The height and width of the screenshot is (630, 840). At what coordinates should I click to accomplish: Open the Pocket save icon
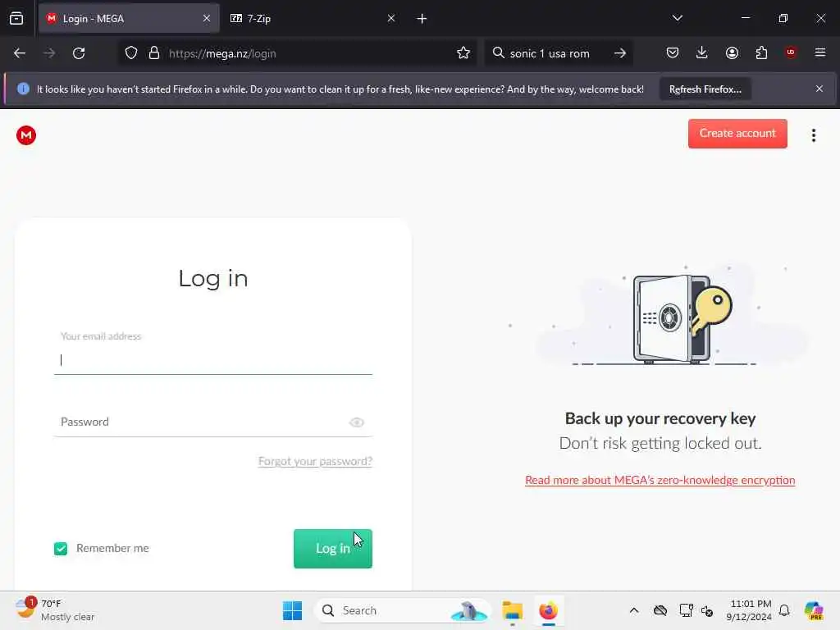click(x=673, y=52)
